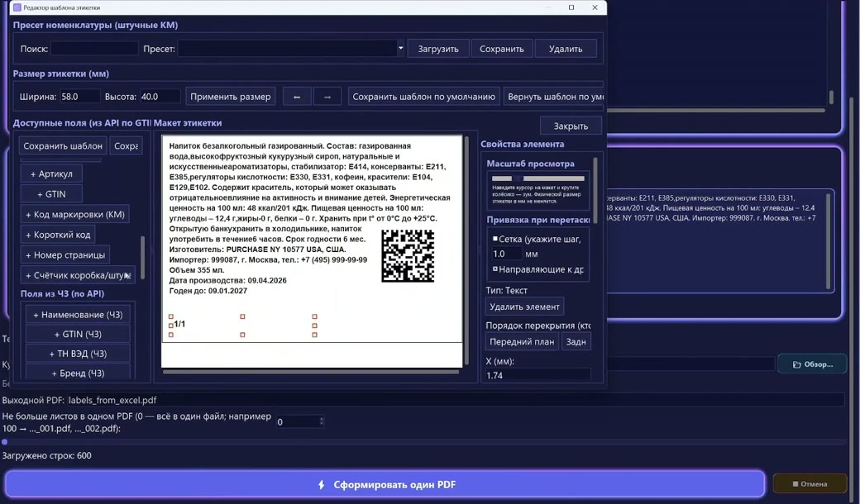
Task: Expand the Пресет dropdown arrow
Action: pos(400,48)
